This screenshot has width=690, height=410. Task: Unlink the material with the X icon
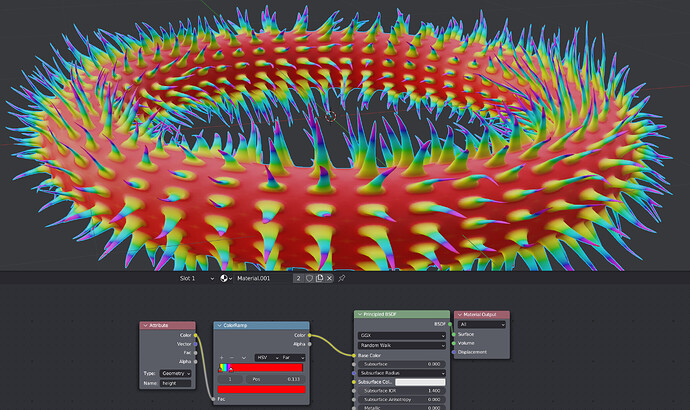(329, 278)
